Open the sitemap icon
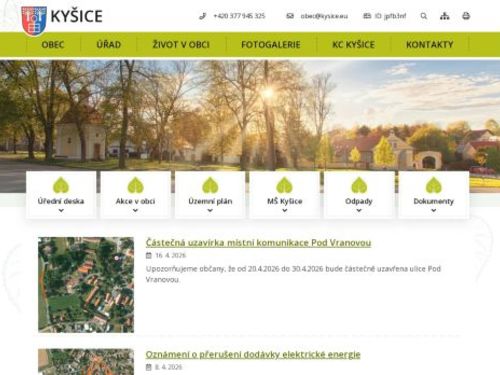Viewport: 500px width, 375px height. [x=445, y=16]
